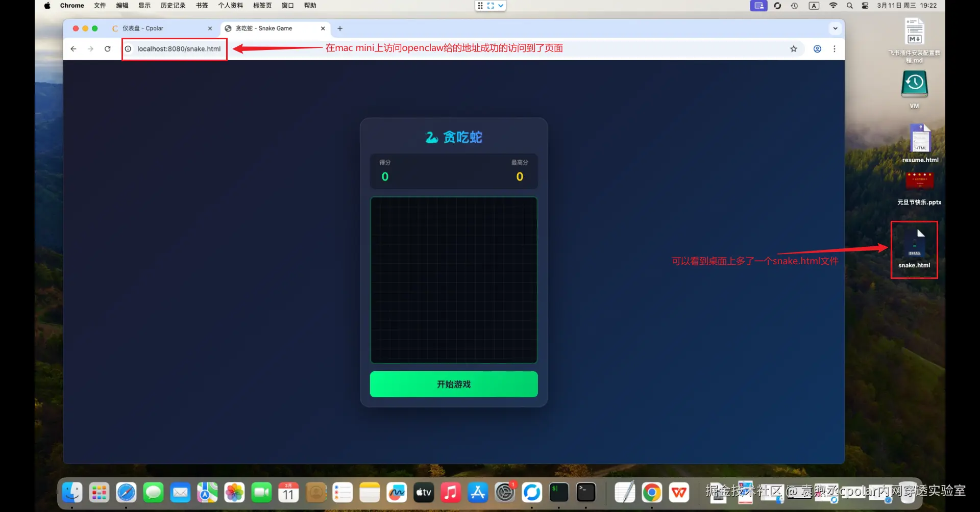Image resolution: width=980 pixels, height=512 pixels.
Task: Expand the screen capture dropdown at top
Action: [x=501, y=6]
